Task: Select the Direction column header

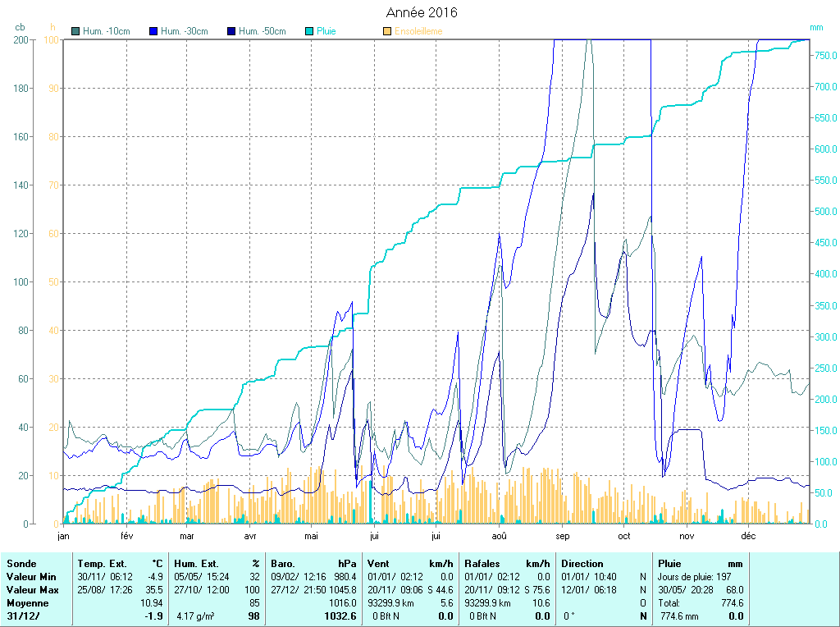Action: coord(582,564)
